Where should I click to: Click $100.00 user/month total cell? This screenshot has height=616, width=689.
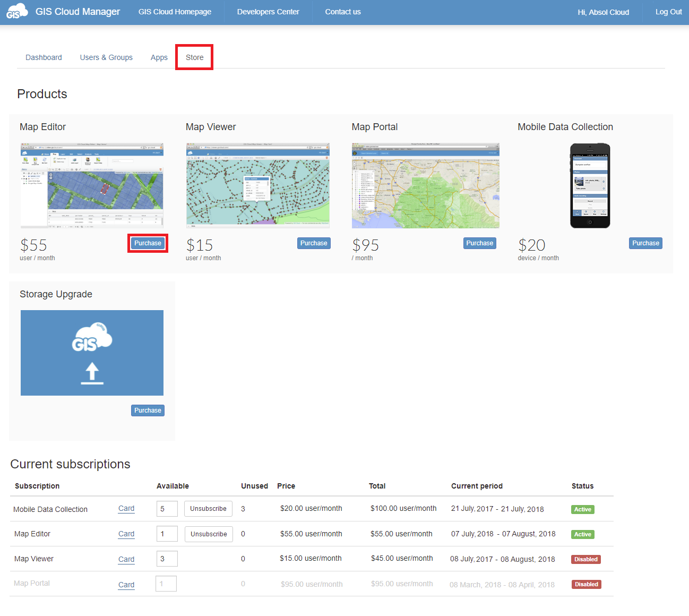coord(403,508)
